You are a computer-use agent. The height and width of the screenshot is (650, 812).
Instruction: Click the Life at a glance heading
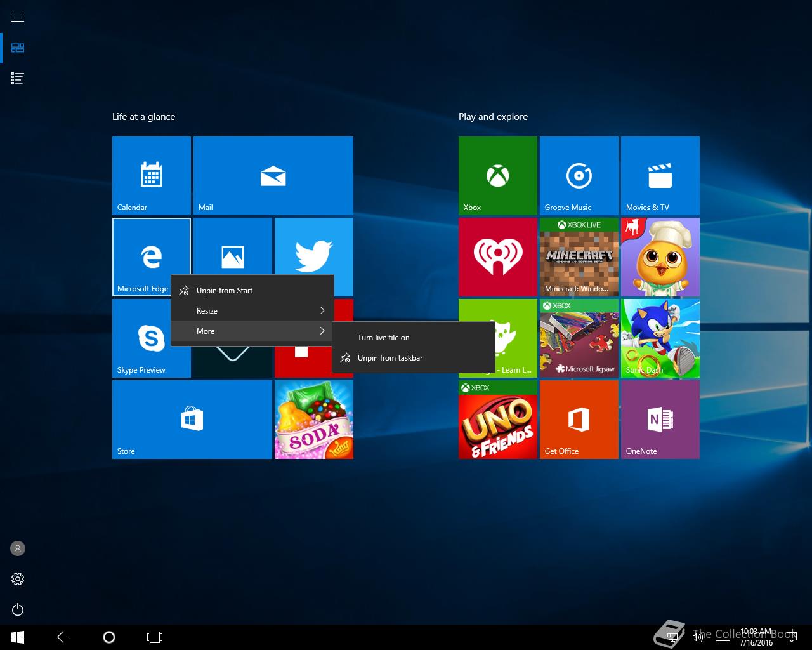(143, 117)
